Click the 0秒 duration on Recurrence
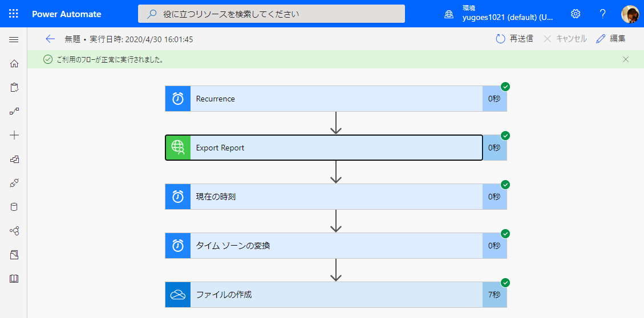 coord(494,99)
